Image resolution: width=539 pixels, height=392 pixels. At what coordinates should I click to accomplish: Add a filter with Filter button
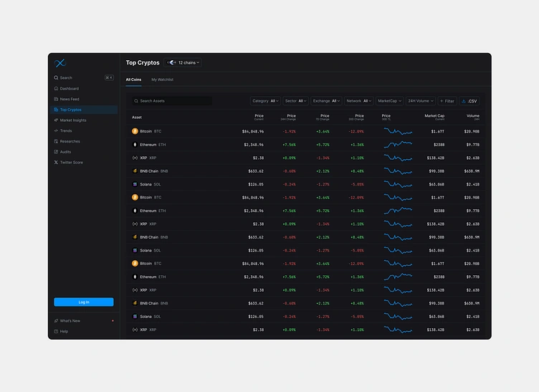(447, 101)
